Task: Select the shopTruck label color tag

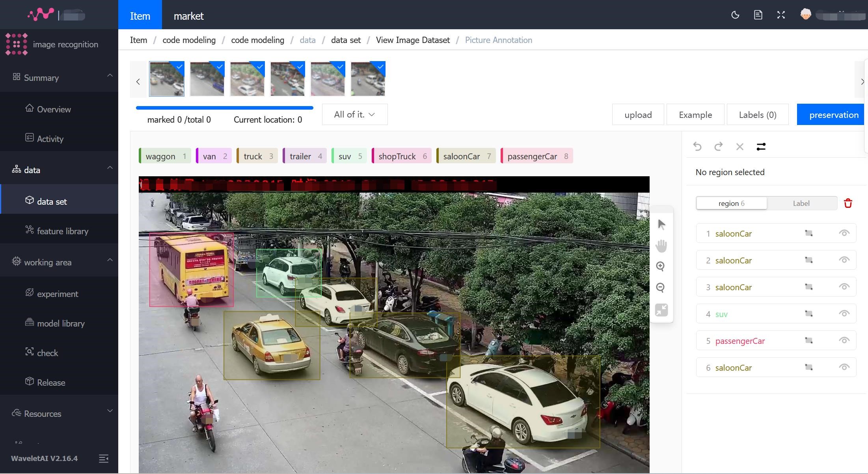Action: [x=401, y=156]
